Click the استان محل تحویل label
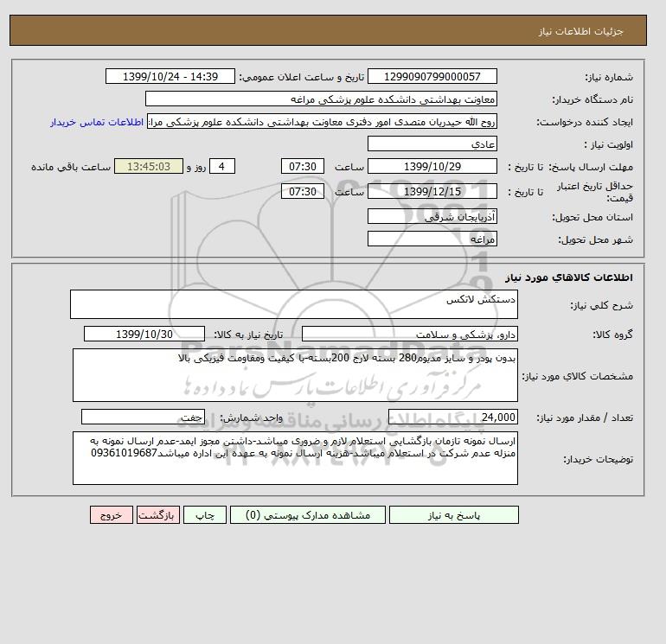 coord(592,217)
